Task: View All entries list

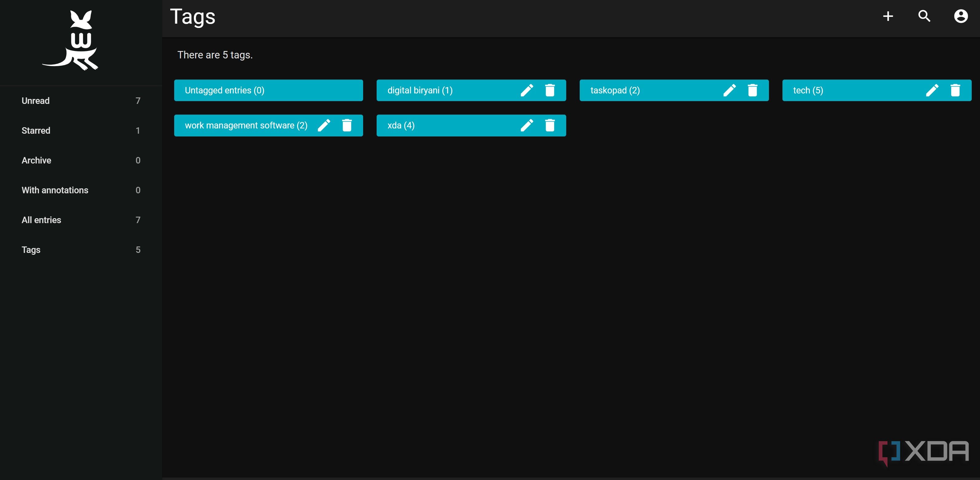Action: 81,220
